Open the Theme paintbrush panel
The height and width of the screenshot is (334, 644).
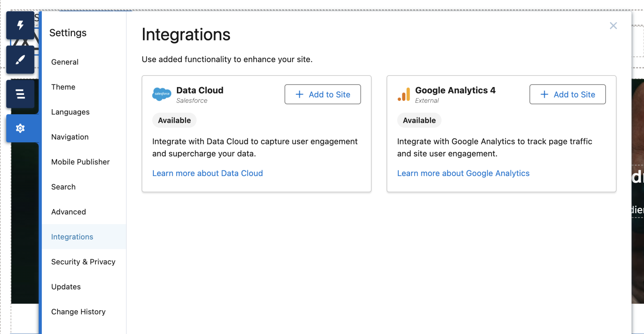click(x=20, y=60)
